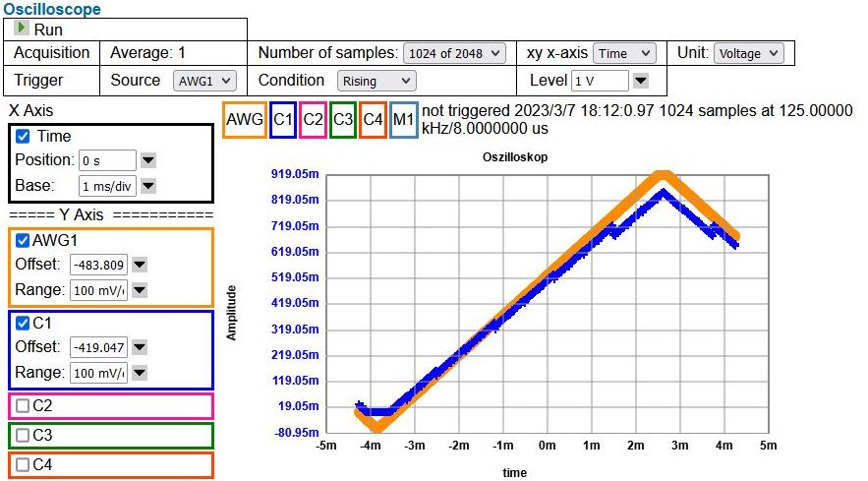
Task: Select the C2 channel legend box
Action: pos(314,119)
